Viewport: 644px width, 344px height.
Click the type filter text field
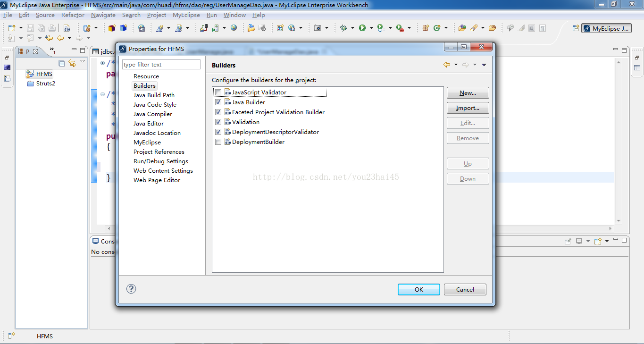(x=161, y=65)
